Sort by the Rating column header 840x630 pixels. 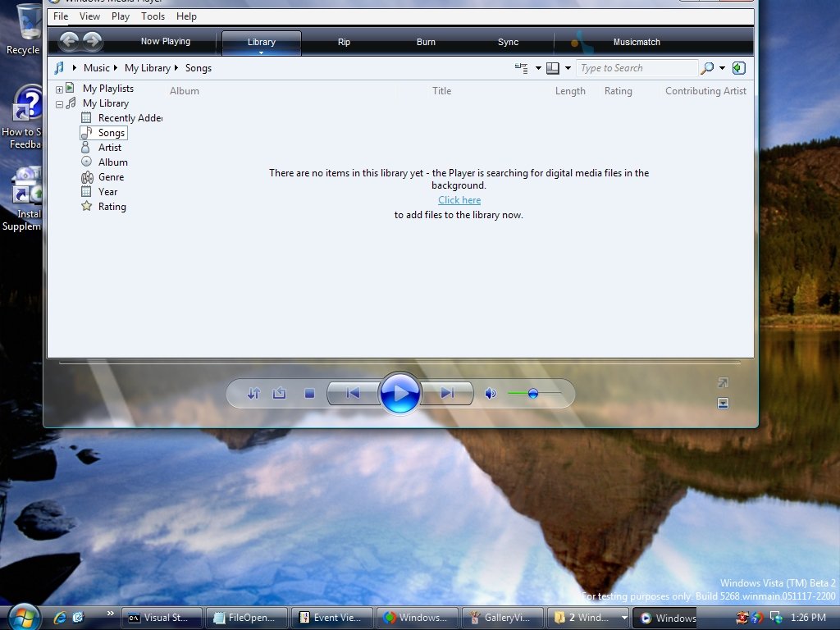(x=619, y=91)
